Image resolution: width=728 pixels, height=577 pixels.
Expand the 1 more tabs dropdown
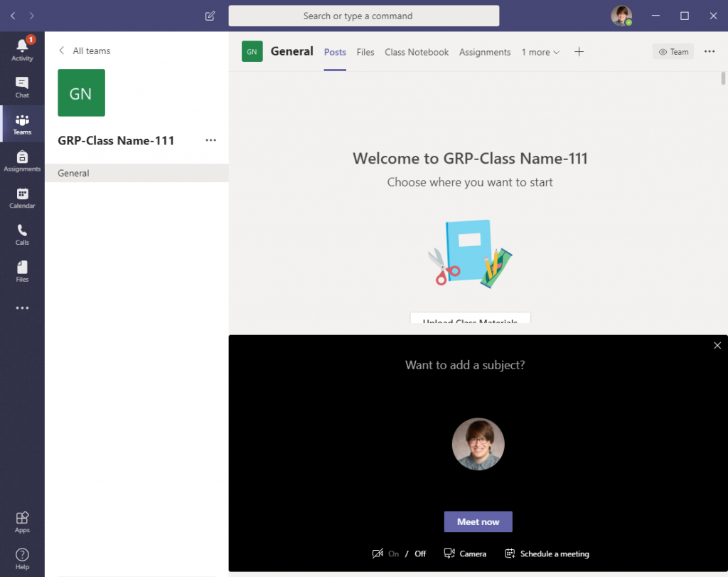540,52
